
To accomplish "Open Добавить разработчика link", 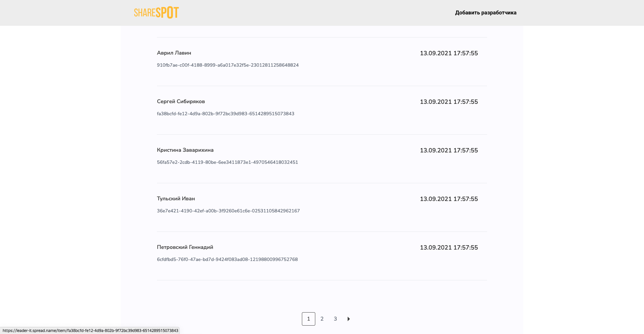I will [x=485, y=13].
